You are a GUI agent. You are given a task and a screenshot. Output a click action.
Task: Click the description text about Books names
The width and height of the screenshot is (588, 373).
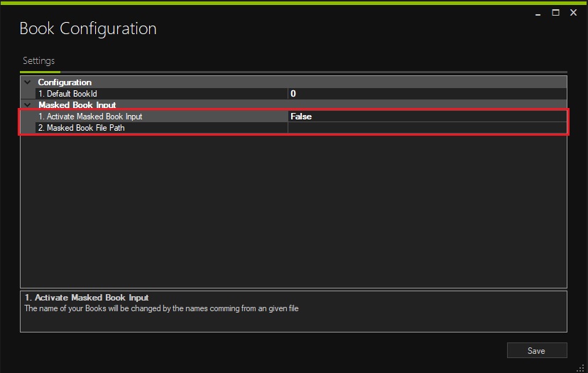click(161, 309)
